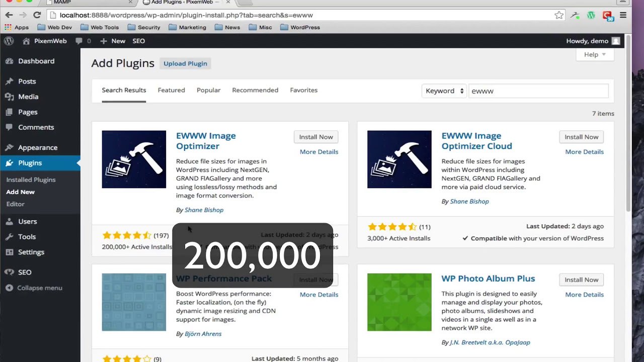The height and width of the screenshot is (362, 644).
Task: Open Marketing bookmarks folder
Action: (x=187, y=27)
